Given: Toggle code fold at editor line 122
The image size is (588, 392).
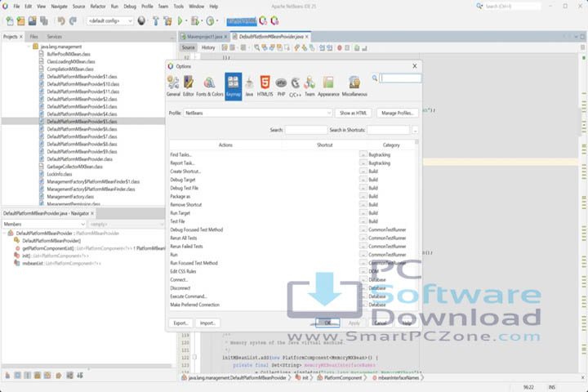Looking at the screenshot, I should click(194, 357).
